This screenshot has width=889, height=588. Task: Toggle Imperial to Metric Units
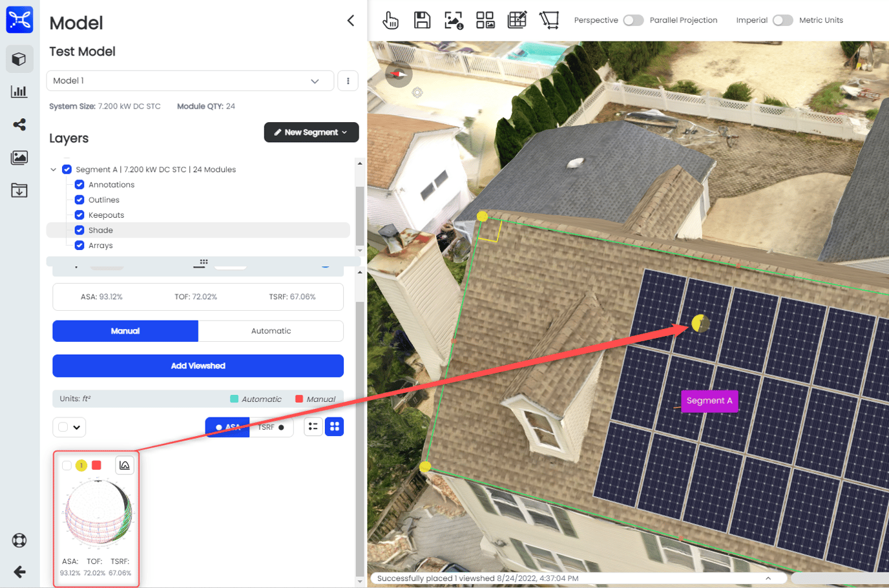[782, 20]
